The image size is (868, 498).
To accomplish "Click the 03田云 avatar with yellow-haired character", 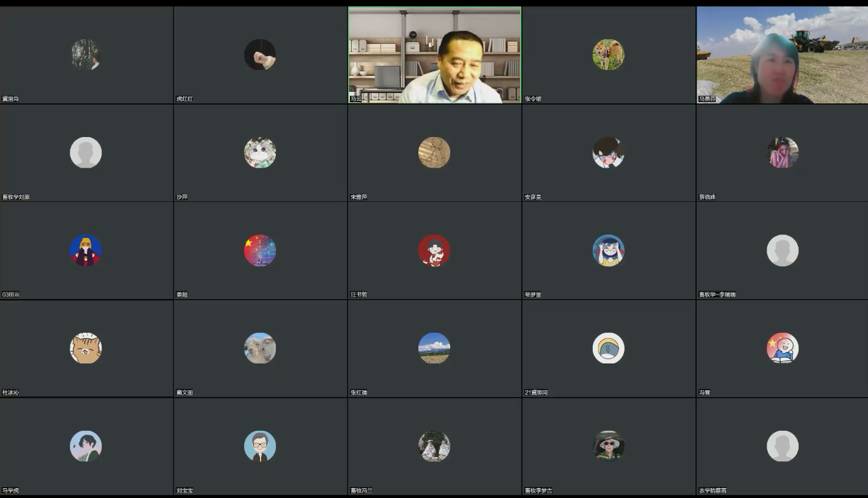I will tap(86, 250).
